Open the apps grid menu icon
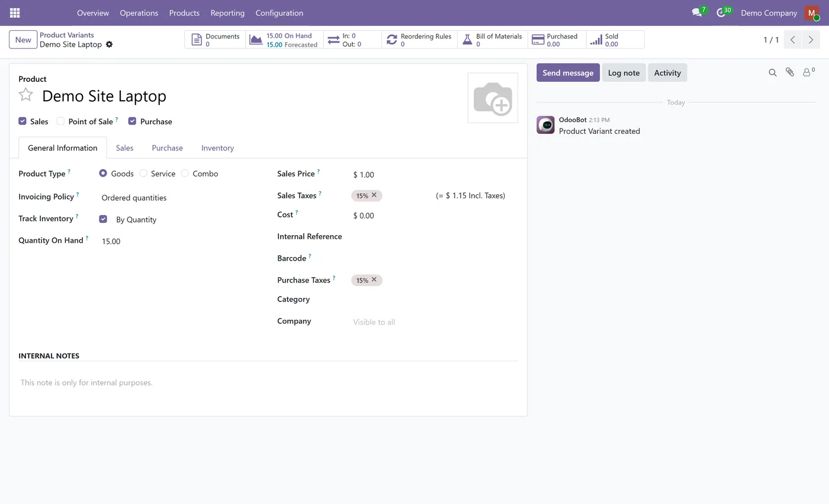Image resolution: width=829 pixels, height=504 pixels. pyautogui.click(x=15, y=12)
